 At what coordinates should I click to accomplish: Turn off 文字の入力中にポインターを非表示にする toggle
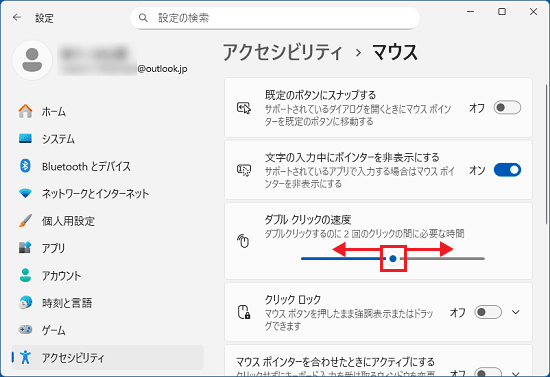pyautogui.click(x=507, y=170)
